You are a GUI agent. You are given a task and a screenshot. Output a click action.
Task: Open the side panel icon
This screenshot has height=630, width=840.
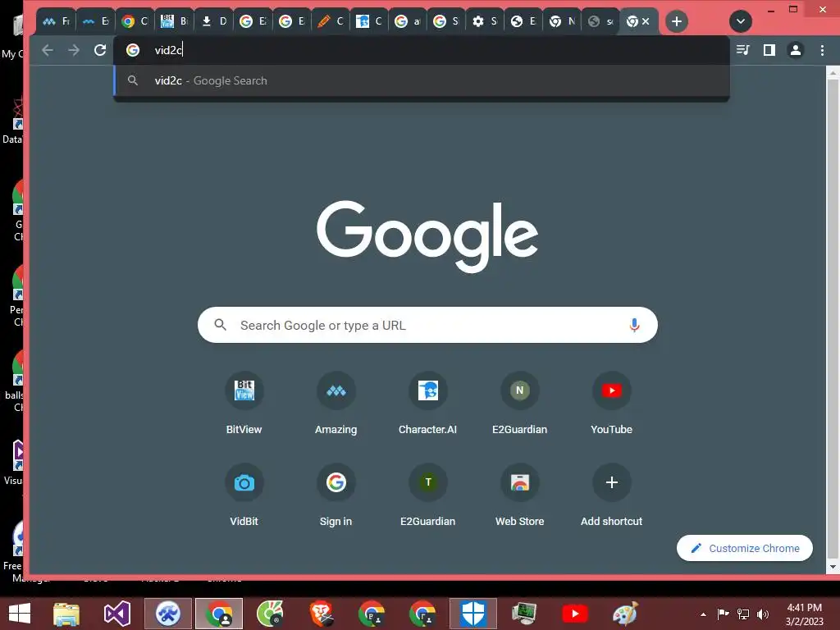769,50
